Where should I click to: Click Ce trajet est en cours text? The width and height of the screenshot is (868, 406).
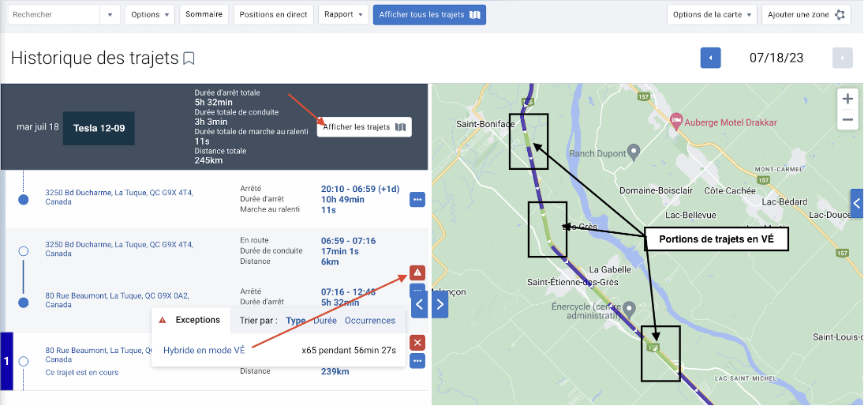click(82, 372)
